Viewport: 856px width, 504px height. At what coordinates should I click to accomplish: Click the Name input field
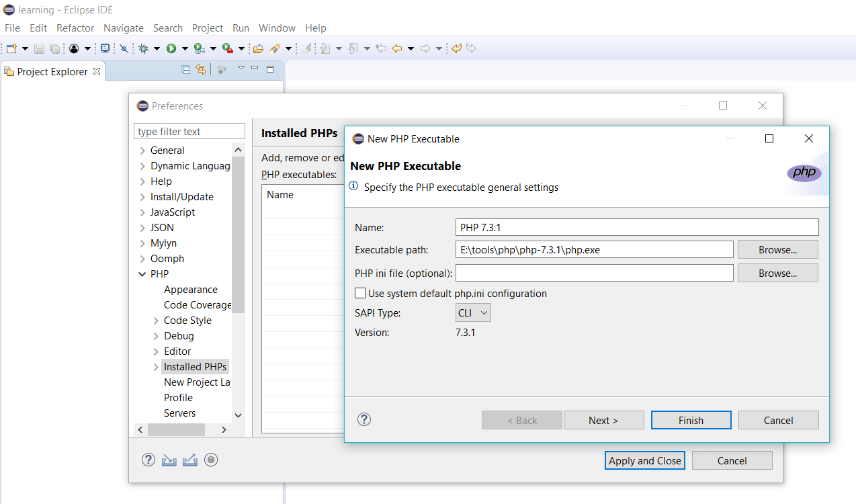[x=637, y=227]
